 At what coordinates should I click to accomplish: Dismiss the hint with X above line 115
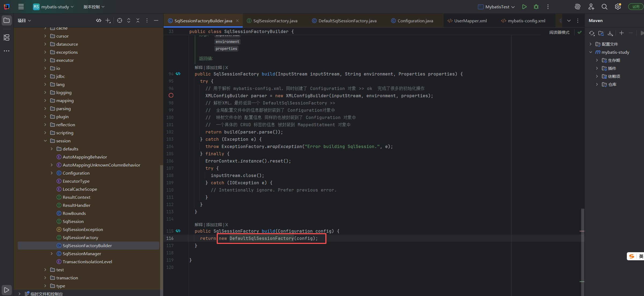coord(227,225)
